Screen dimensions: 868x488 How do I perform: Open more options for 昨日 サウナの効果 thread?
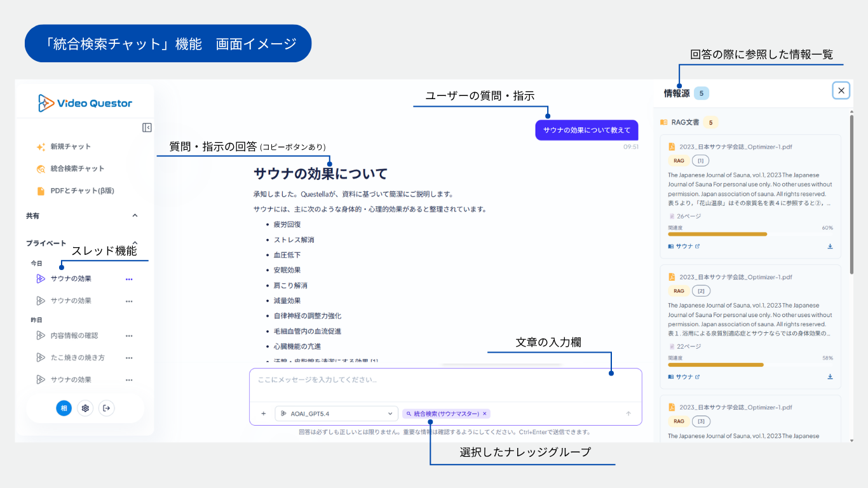pos(129,380)
